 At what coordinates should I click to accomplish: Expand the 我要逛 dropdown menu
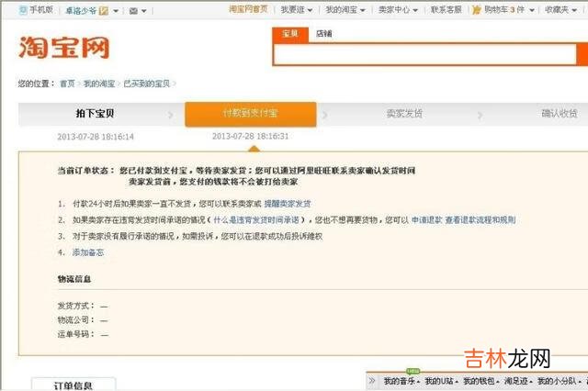click(295, 10)
